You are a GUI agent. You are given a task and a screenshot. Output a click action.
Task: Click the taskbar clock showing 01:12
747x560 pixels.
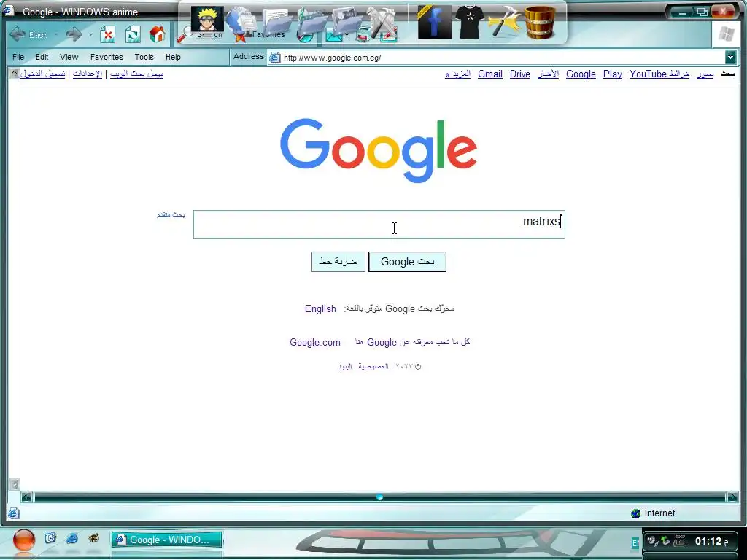tap(712, 541)
